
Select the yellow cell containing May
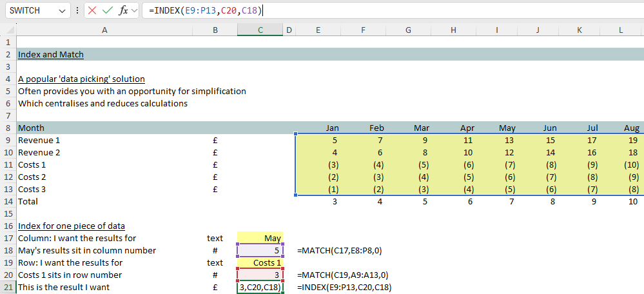click(260, 238)
